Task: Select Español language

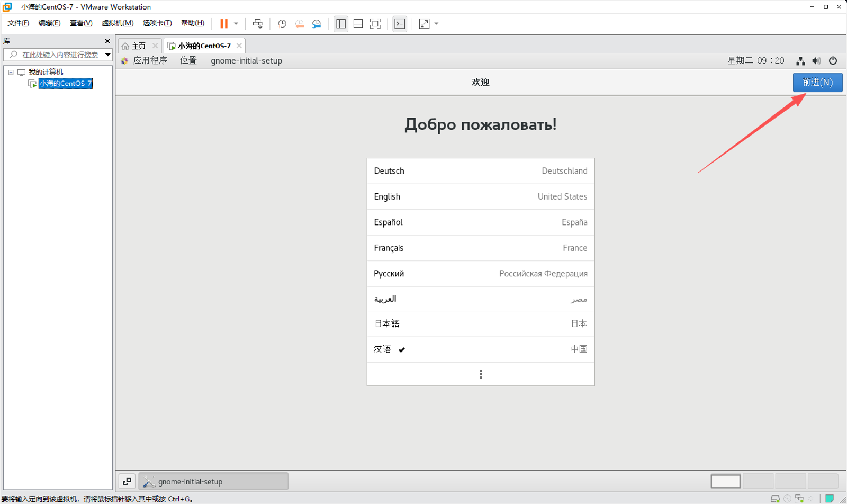Action: (481, 222)
